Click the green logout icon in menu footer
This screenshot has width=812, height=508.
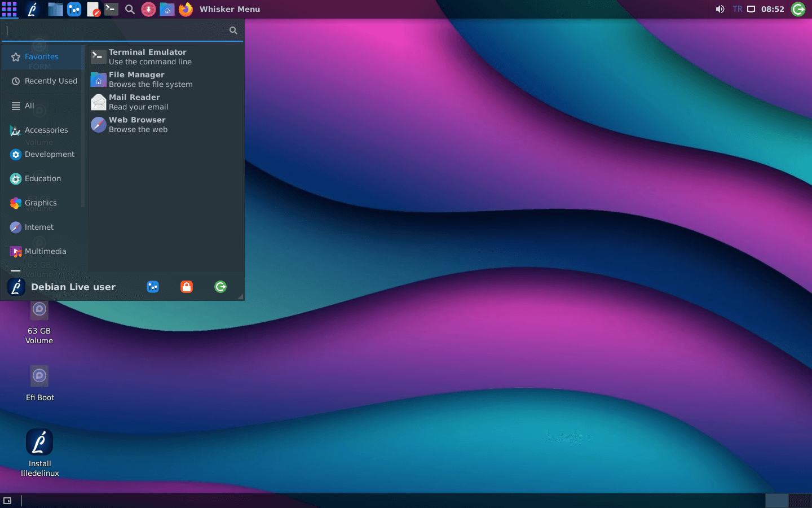(220, 287)
